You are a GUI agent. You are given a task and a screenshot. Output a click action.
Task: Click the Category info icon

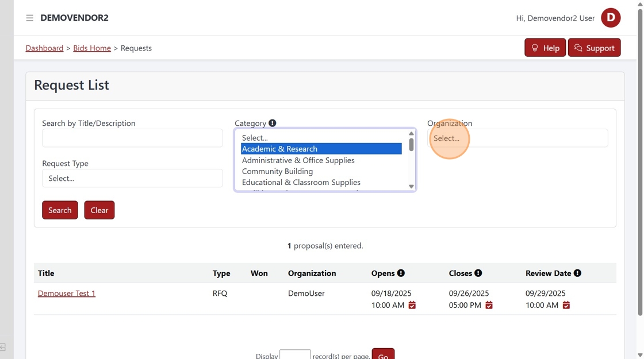[273, 123]
